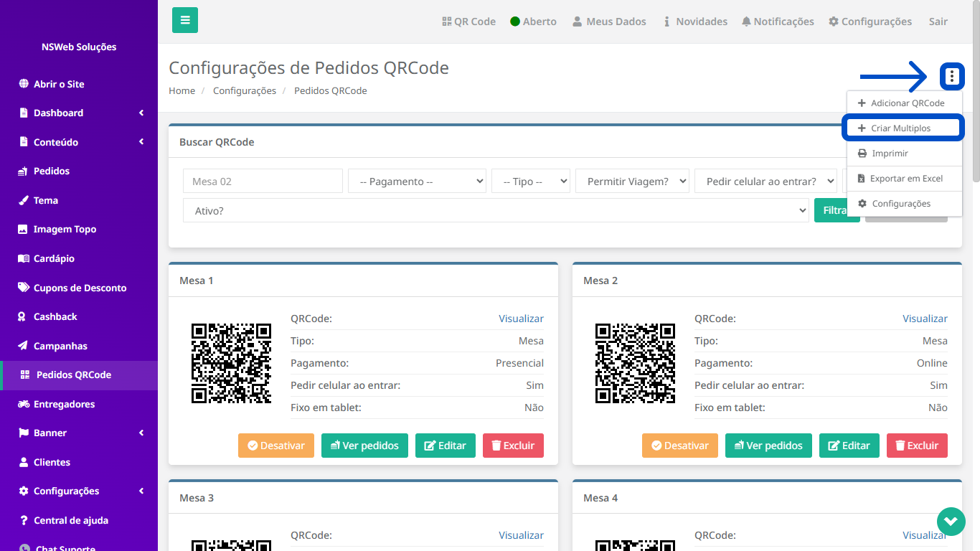Click the Pedidos QRCode sidebar icon
Viewport: 980px width, 551px height.
point(25,375)
